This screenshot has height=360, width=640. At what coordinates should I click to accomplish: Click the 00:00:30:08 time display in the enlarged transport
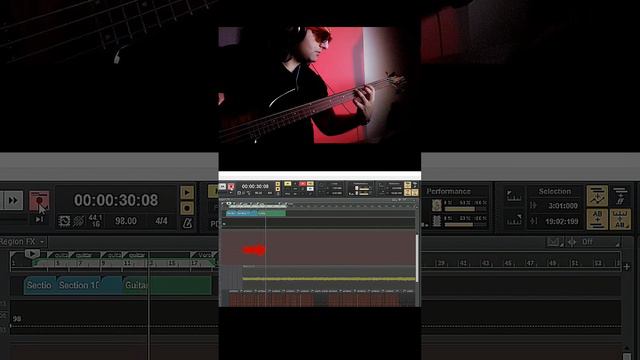tap(116, 200)
